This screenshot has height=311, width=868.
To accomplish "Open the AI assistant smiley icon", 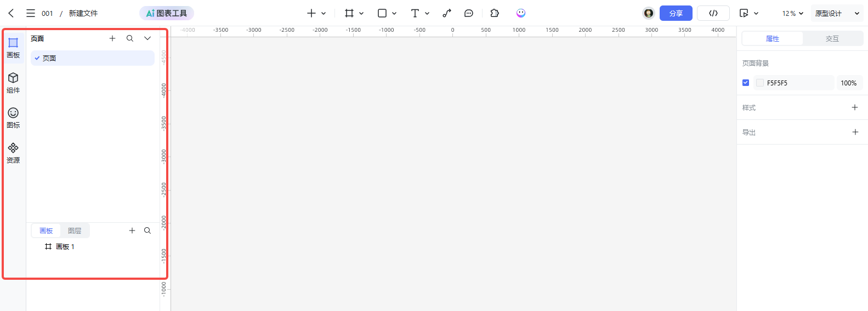I will [521, 13].
